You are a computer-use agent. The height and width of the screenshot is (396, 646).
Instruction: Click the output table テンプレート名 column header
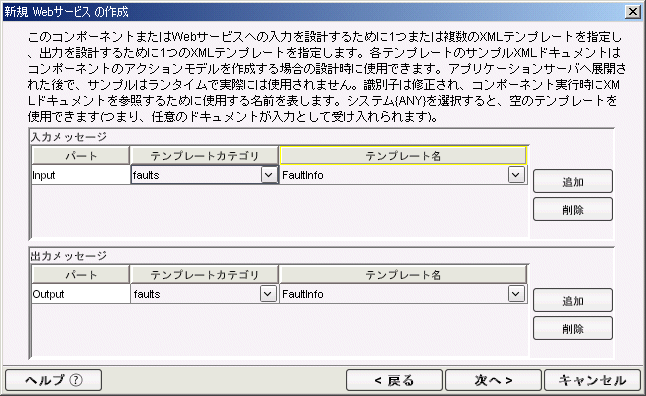(403, 275)
